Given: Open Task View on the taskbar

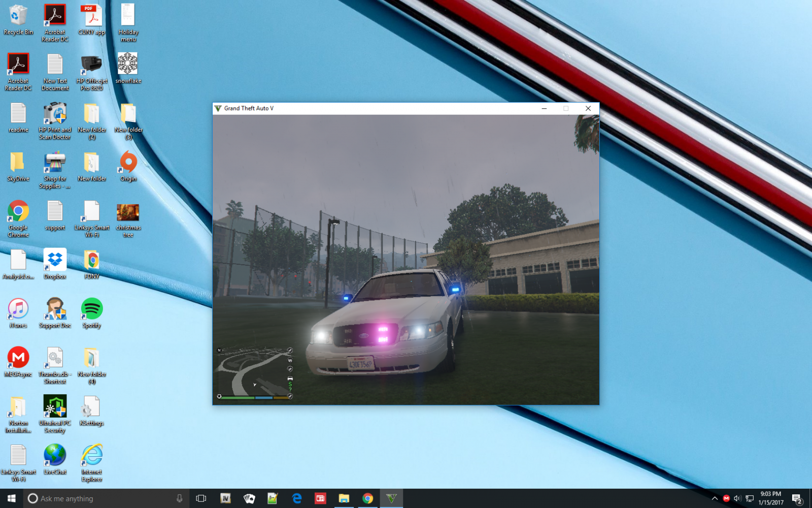Looking at the screenshot, I should (201, 498).
